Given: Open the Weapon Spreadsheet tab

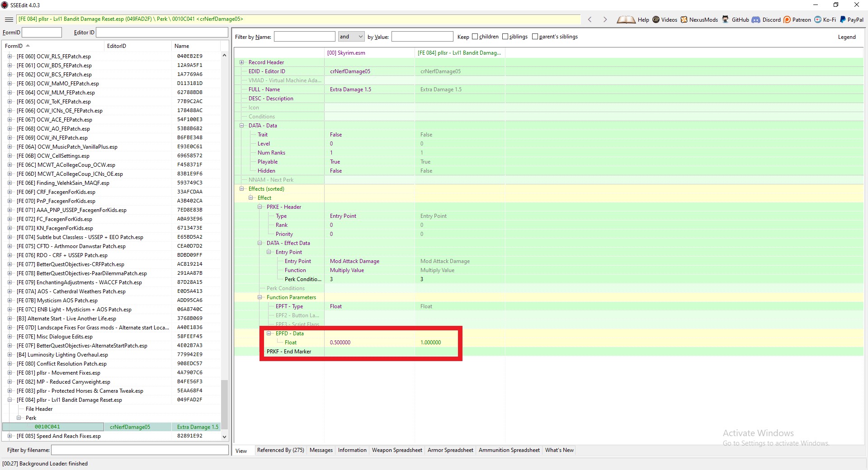Looking at the screenshot, I should 397,450.
